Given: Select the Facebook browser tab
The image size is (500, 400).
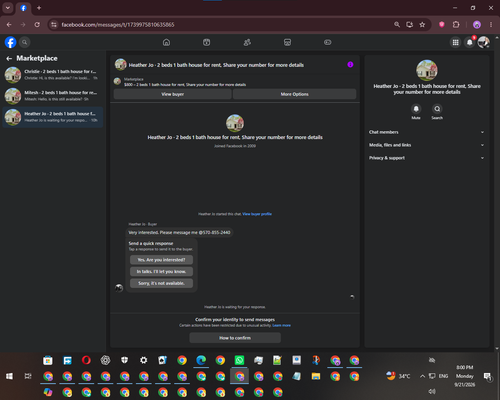Looking at the screenshot, I should point(23,8).
